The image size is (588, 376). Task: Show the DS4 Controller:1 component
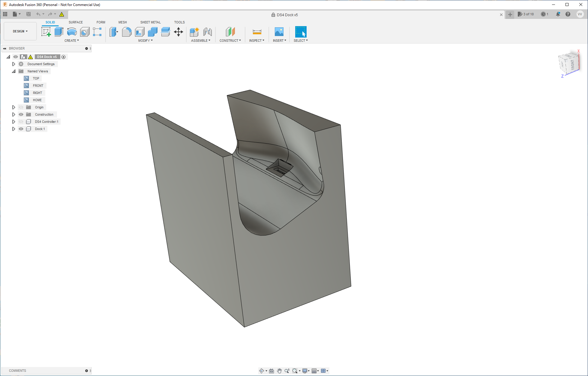(x=21, y=122)
